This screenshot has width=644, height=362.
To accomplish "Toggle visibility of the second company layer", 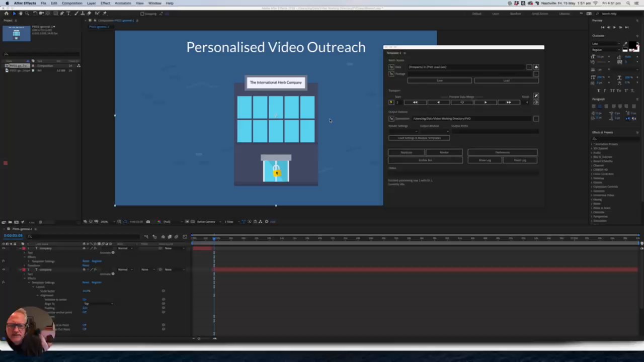I will pyautogui.click(x=4, y=269).
